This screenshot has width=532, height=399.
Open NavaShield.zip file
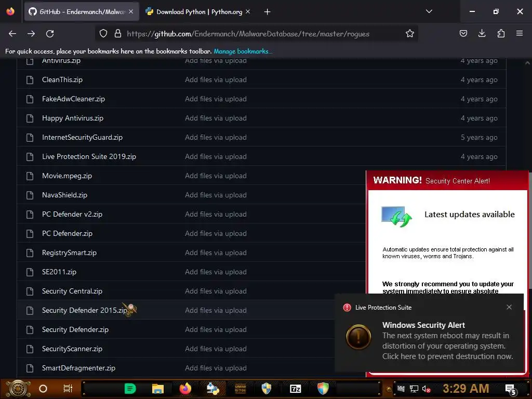coord(64,195)
